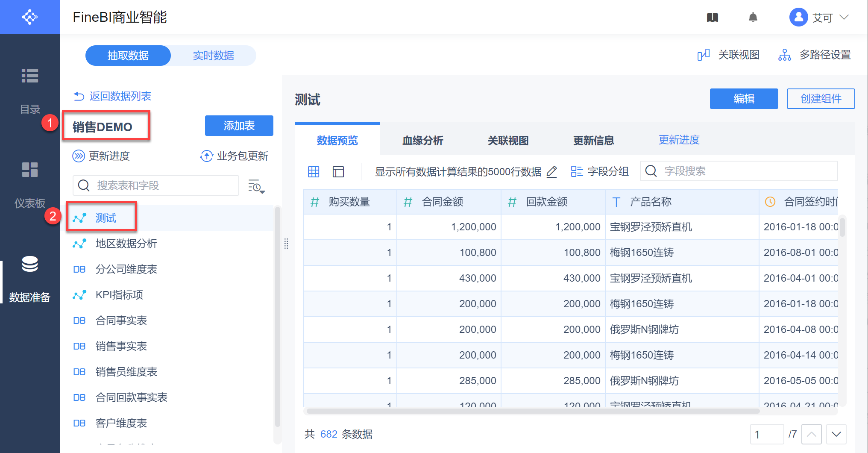The width and height of the screenshot is (868, 453).
Task: Switch to the lineage analysis tab
Action: point(422,141)
